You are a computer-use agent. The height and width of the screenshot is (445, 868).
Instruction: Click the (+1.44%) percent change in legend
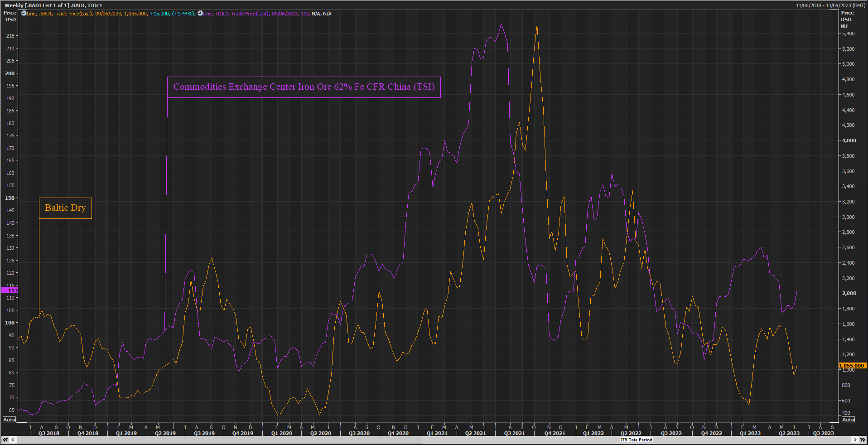point(183,14)
